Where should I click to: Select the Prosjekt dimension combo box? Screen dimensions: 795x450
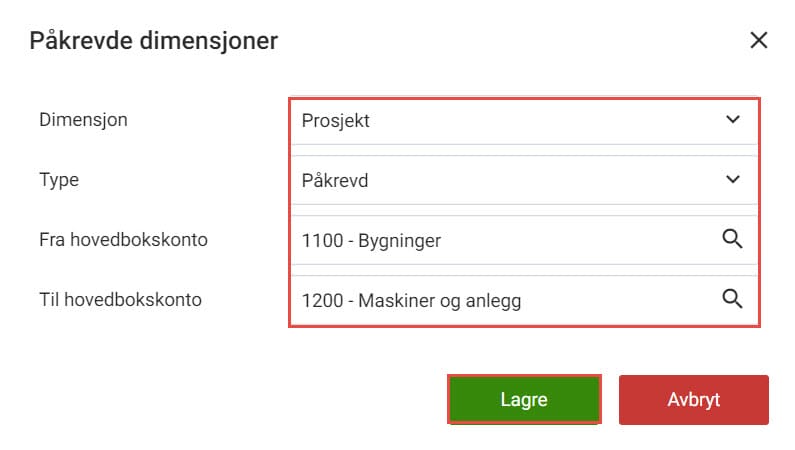coord(524,121)
